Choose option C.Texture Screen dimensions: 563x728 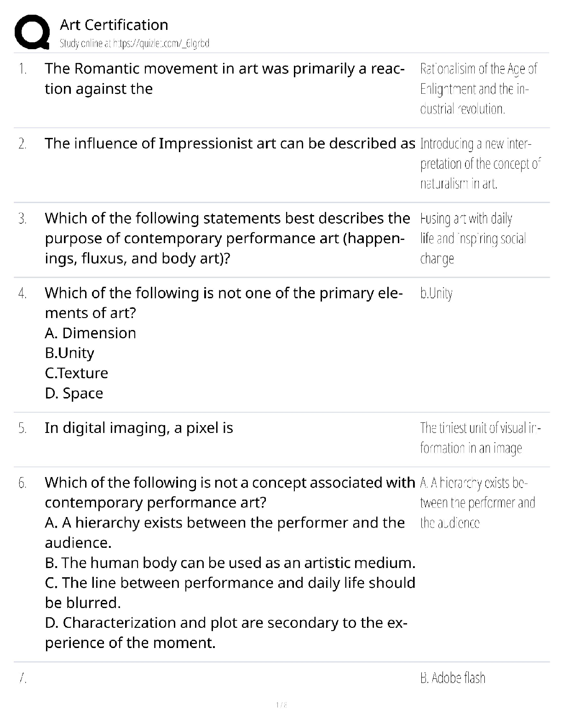76,373
